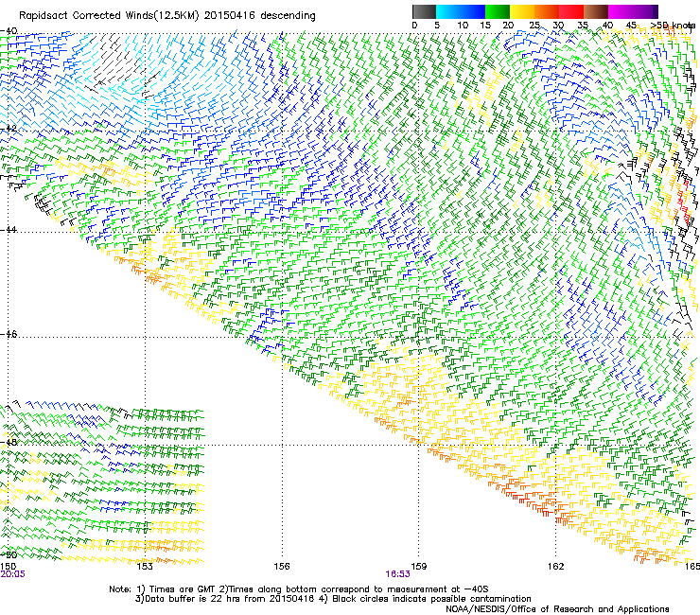Click the green 15-20 knots legend swatch
The image size is (700, 615).
coord(498,11)
